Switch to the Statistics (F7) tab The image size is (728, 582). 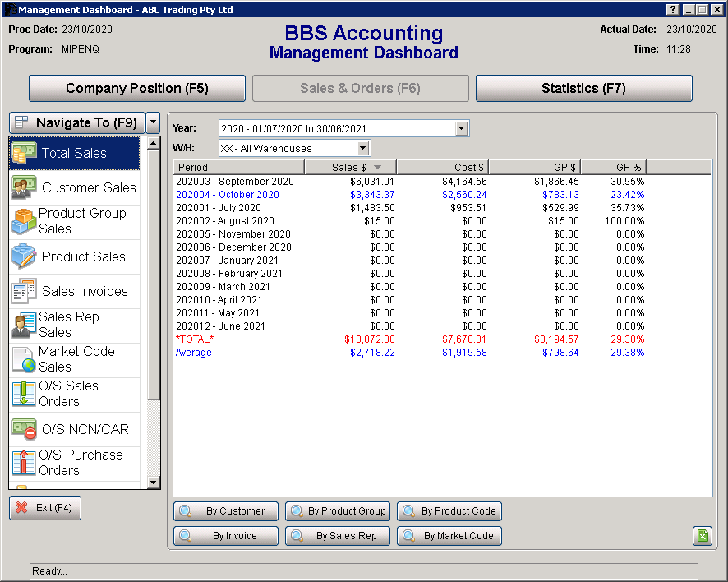coord(583,89)
